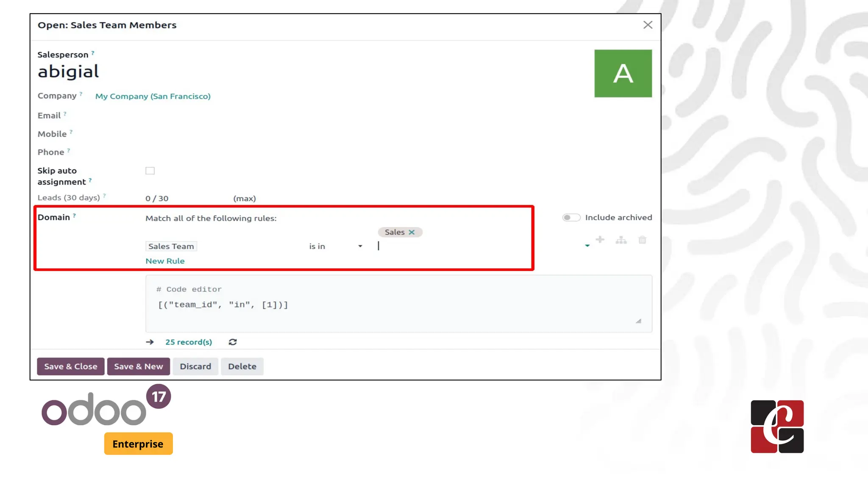Open the Sales Team field selector

click(171, 246)
